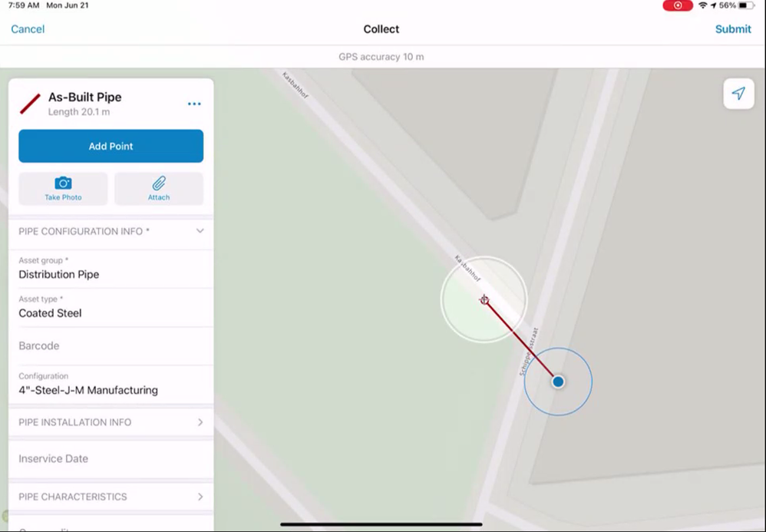
Task: Open the Asset type Coated Steel field
Action: pos(111,307)
